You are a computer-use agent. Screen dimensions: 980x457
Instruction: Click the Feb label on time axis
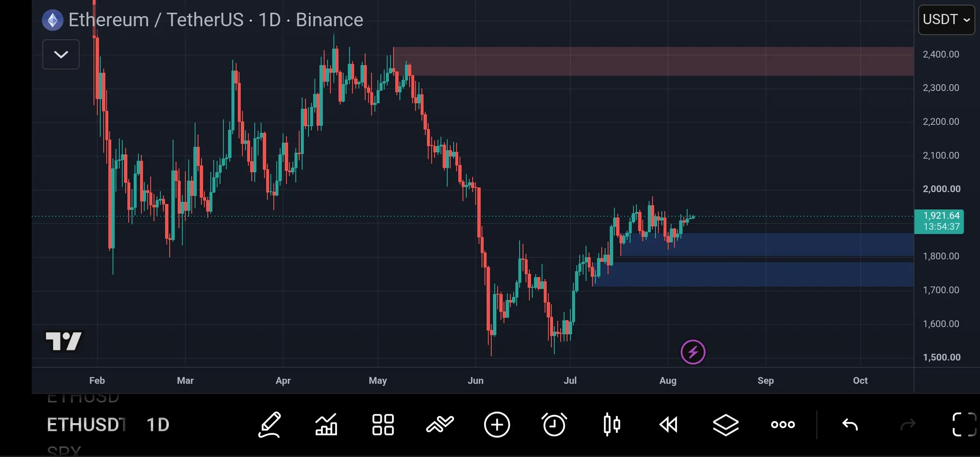pyautogui.click(x=97, y=380)
